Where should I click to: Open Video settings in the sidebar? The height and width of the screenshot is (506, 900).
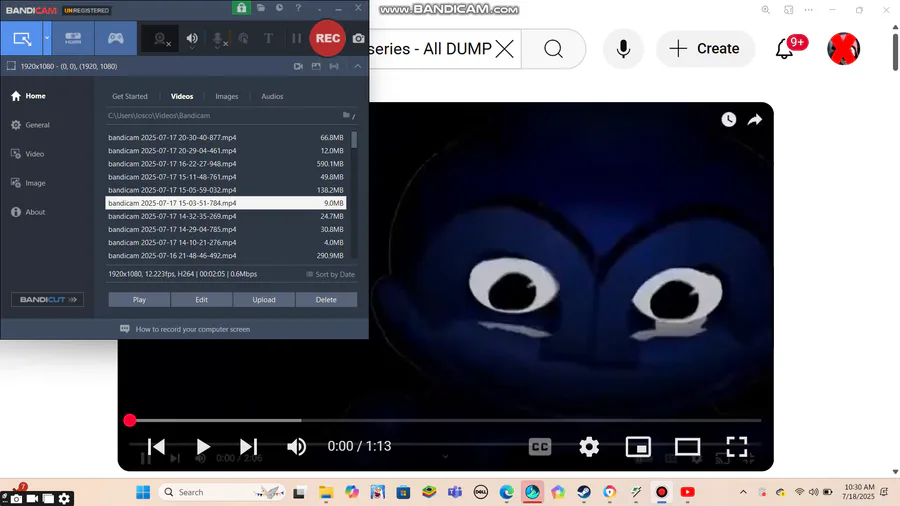(x=28, y=154)
